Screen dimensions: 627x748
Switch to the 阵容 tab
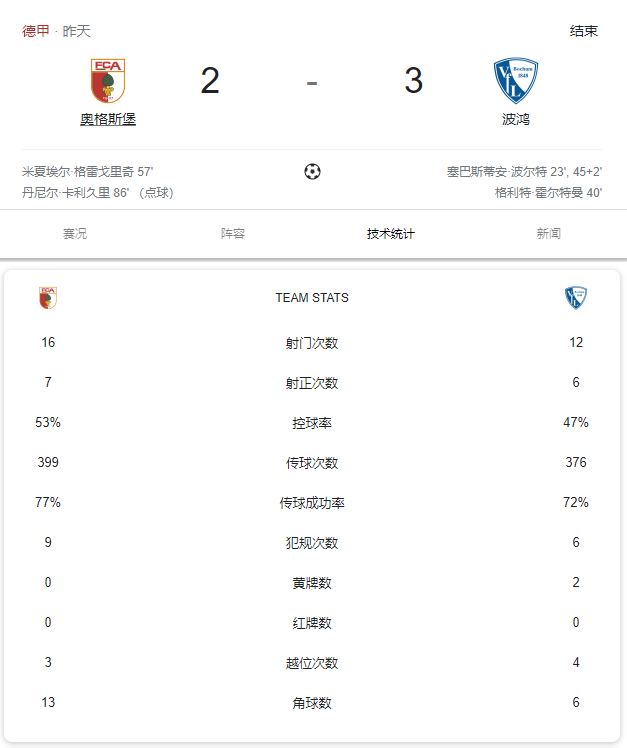(233, 234)
